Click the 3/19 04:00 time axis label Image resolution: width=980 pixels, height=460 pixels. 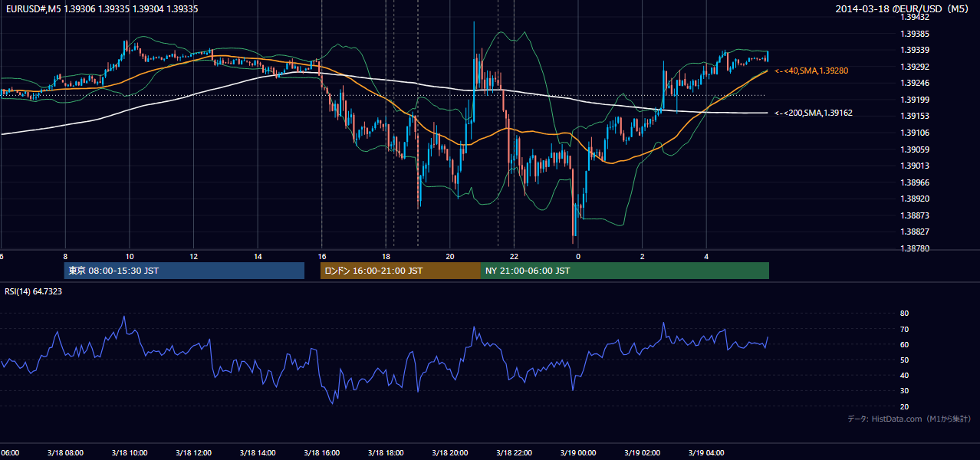point(706,452)
